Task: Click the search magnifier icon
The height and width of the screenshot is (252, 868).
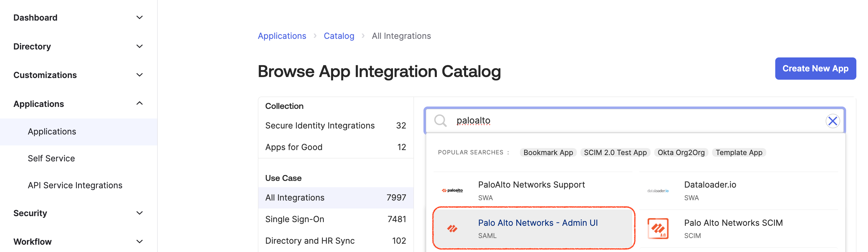Action: [x=440, y=121]
